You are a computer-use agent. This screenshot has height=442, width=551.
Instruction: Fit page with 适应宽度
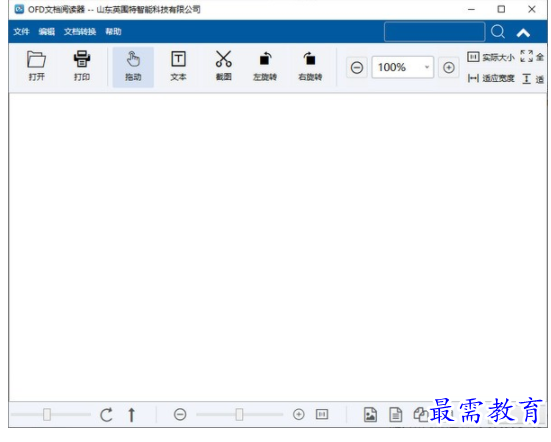(x=491, y=78)
